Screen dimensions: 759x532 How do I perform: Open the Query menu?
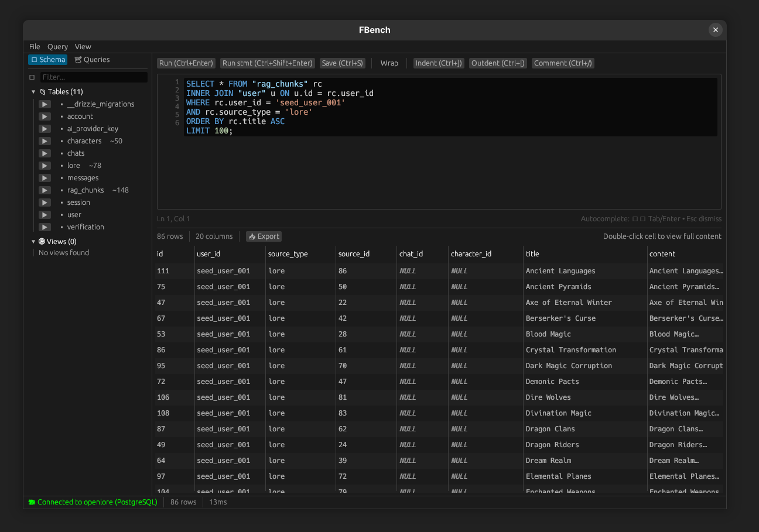57,46
